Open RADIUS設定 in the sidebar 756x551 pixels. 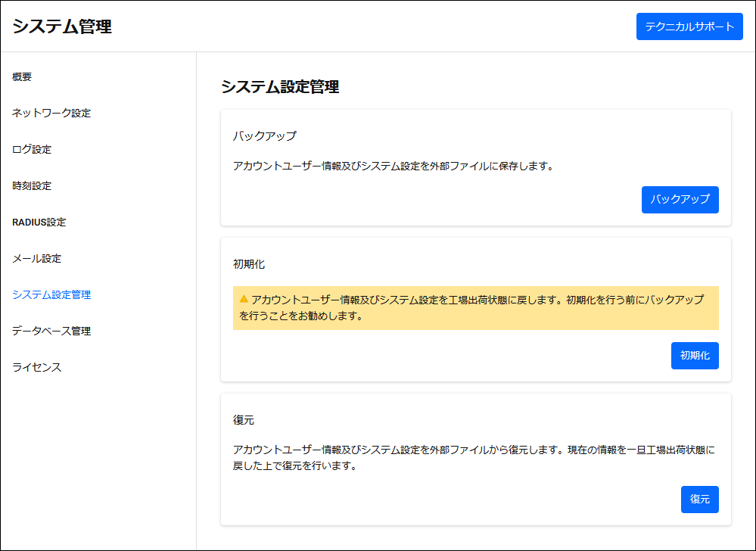coord(39,223)
